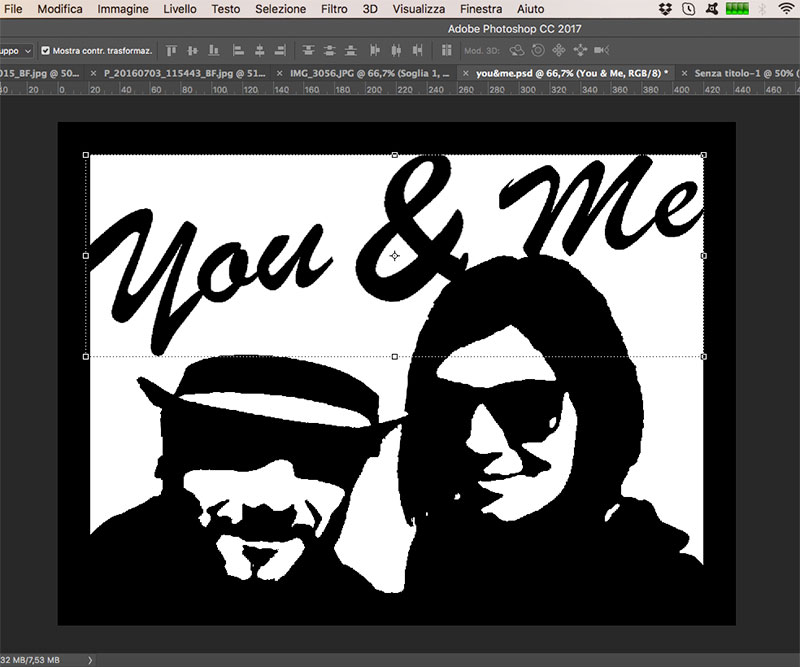Open the auto-select Gruppo dropdown
800x667 pixels.
point(17,50)
